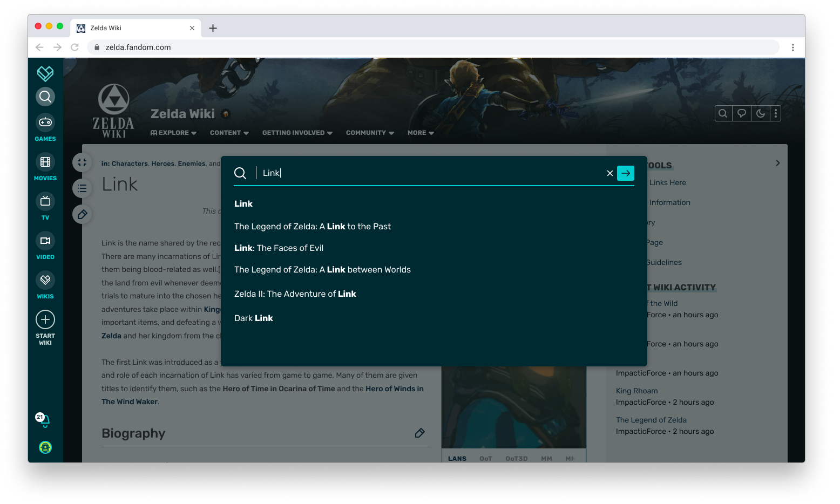Select 'Link: The Faces of Evil' suggestion
Viewport: 840px width, 504px height.
click(279, 248)
